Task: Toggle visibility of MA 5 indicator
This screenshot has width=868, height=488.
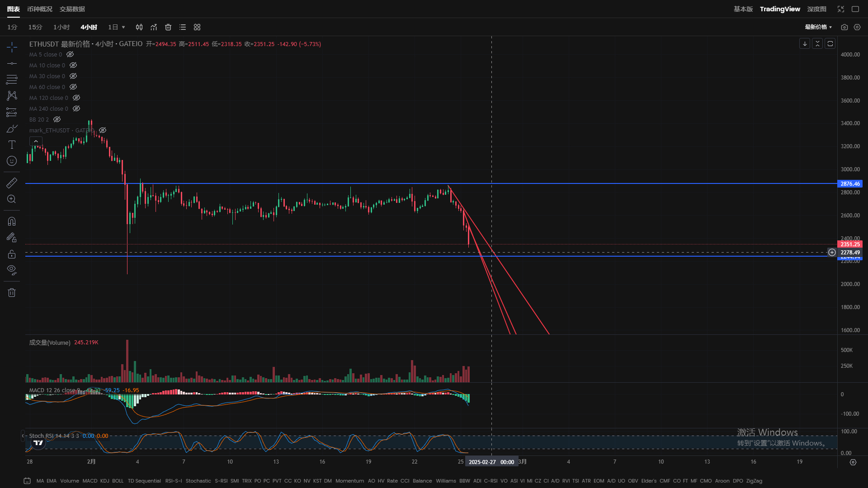Action: click(70, 55)
